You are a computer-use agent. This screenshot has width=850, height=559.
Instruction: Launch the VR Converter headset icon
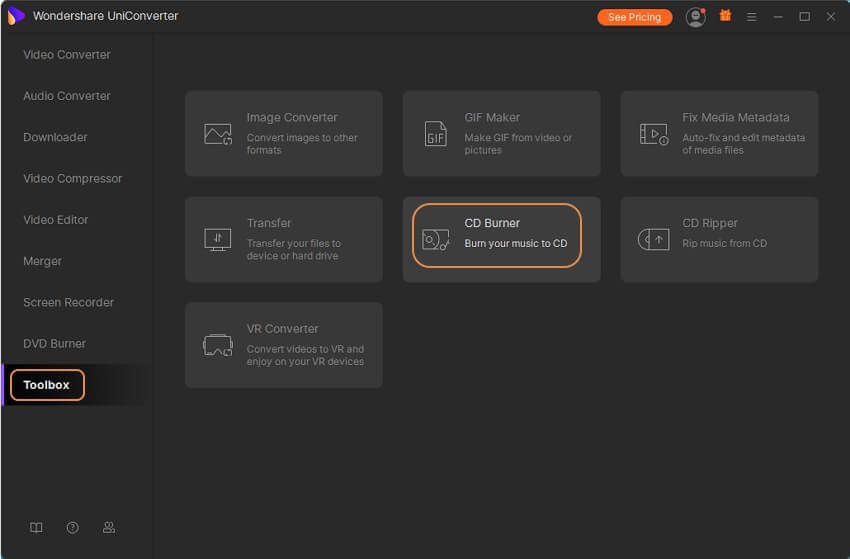(218, 345)
